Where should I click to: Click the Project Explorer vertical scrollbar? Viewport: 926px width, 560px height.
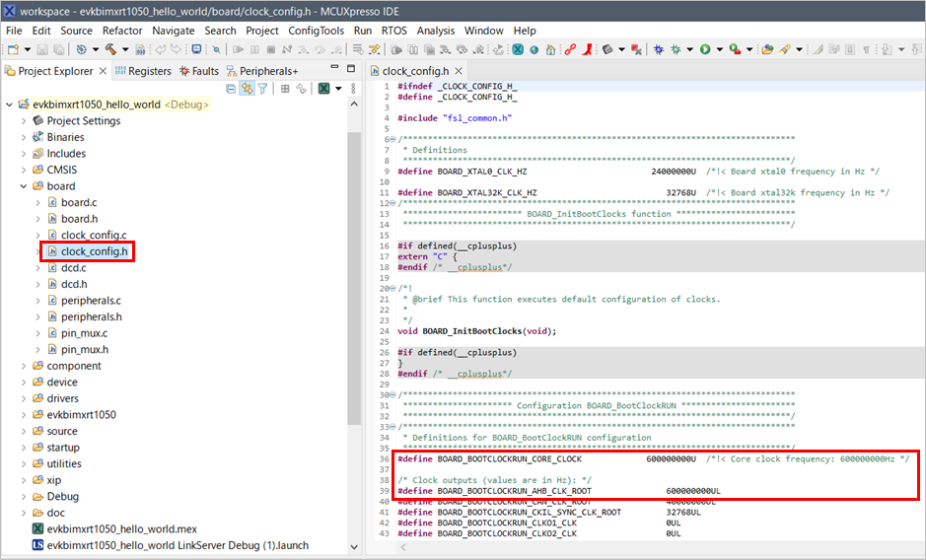coord(354,278)
